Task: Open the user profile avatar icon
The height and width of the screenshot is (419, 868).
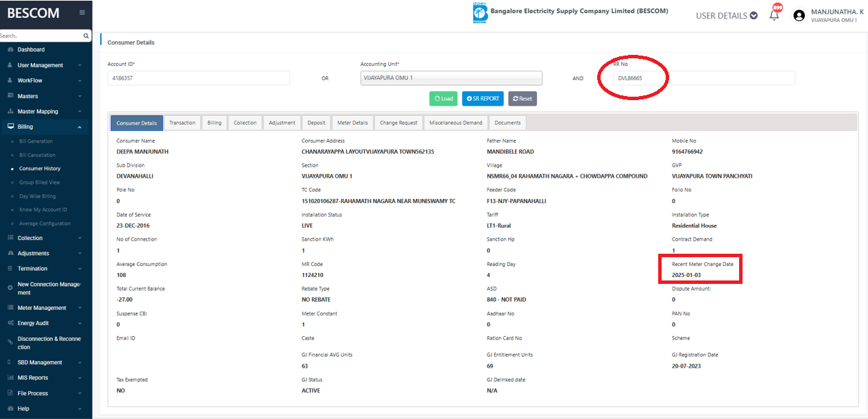Action: [799, 15]
